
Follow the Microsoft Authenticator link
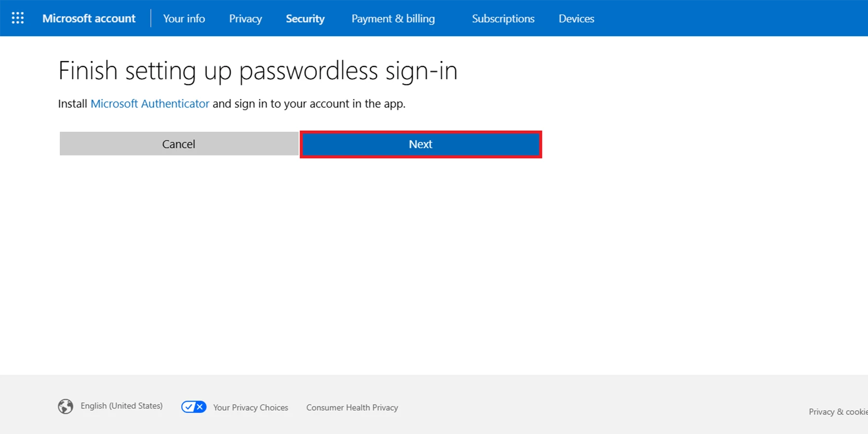tap(150, 104)
